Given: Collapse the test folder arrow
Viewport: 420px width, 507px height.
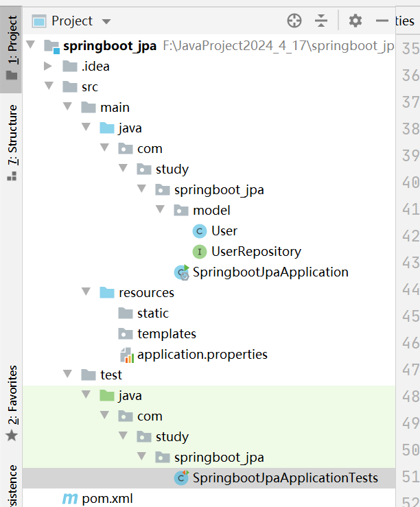Looking at the screenshot, I should (67, 374).
